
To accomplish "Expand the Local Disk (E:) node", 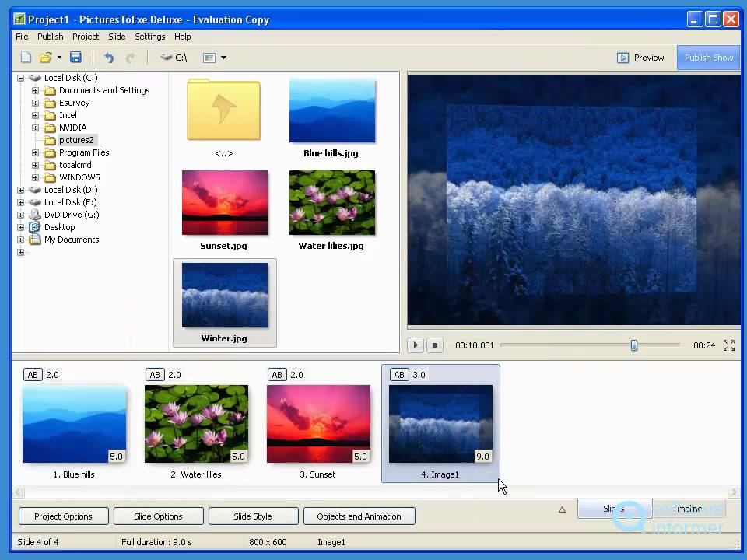I will pos(20,202).
